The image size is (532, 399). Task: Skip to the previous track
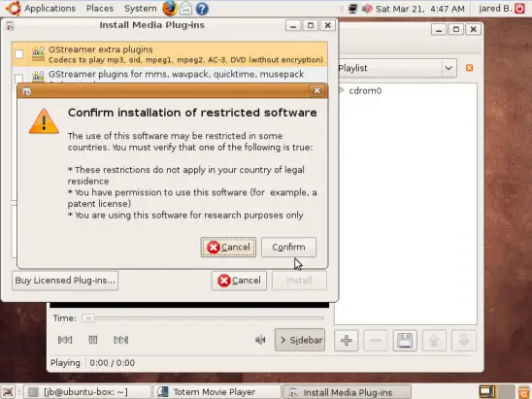pyautogui.click(x=65, y=340)
